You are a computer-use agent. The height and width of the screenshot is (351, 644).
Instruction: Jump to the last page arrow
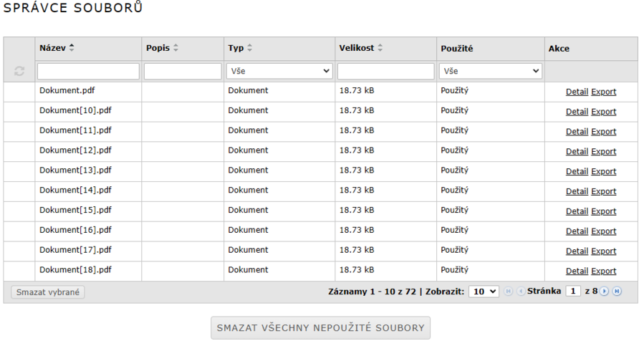[617, 292]
